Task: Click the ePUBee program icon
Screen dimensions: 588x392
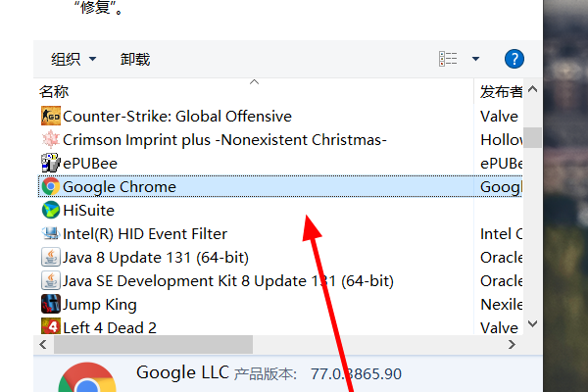Action: point(50,163)
